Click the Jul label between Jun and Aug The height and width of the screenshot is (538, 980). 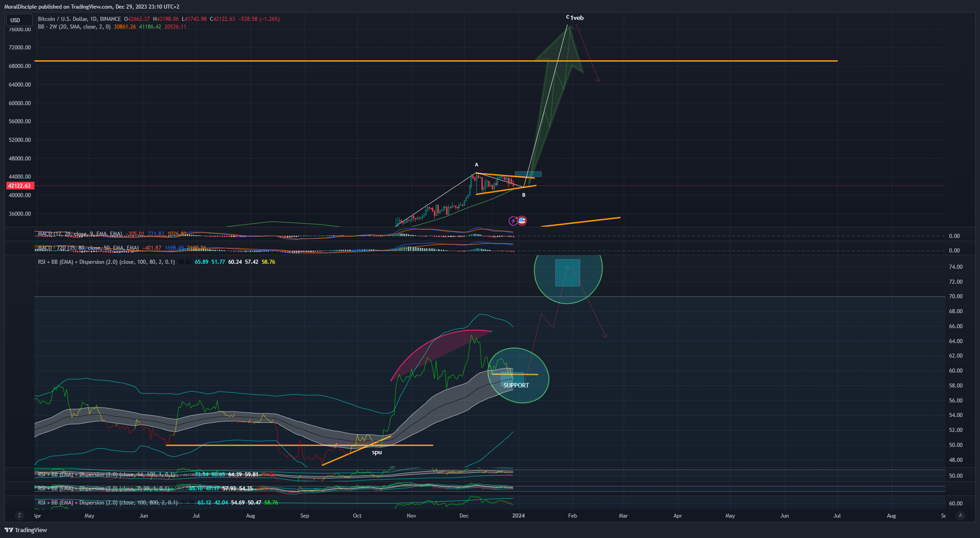click(196, 516)
